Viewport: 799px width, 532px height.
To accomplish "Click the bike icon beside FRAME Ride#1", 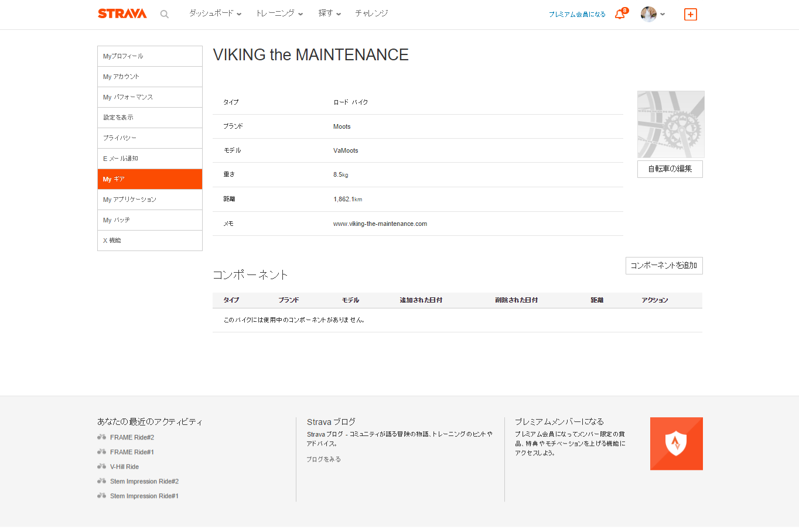I will 102,452.
